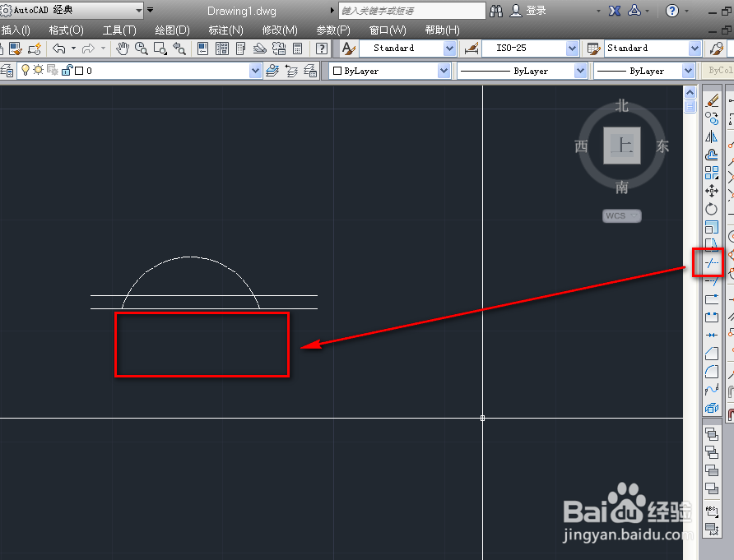Expand the ByLayer linetype dropdown
The width and height of the screenshot is (734, 560).
click(x=580, y=71)
